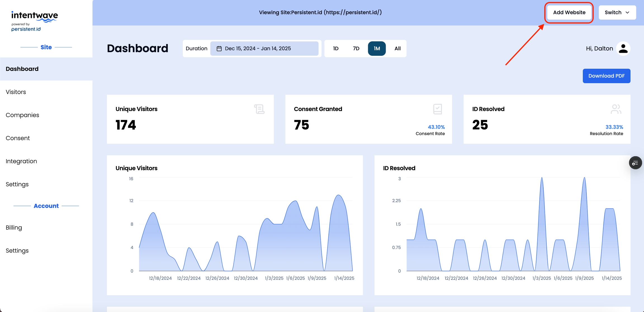This screenshot has height=312, width=644.
Task: Click the Consent Granted checkmark icon
Action: tap(437, 109)
